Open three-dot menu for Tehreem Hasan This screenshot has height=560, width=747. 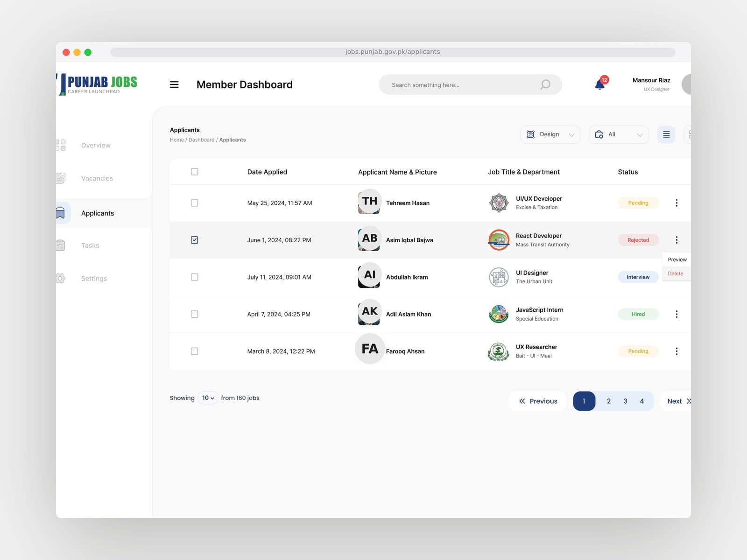(x=677, y=203)
